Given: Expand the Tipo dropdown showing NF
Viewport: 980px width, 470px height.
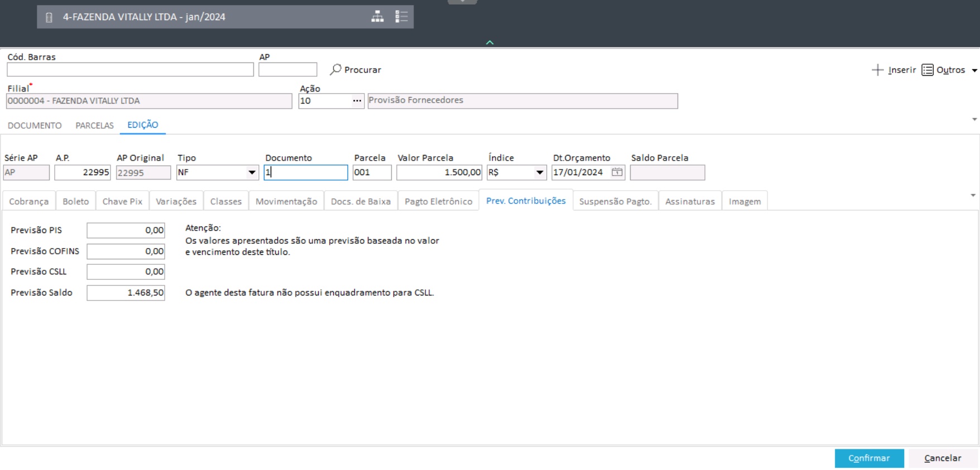Looking at the screenshot, I should coord(252,172).
